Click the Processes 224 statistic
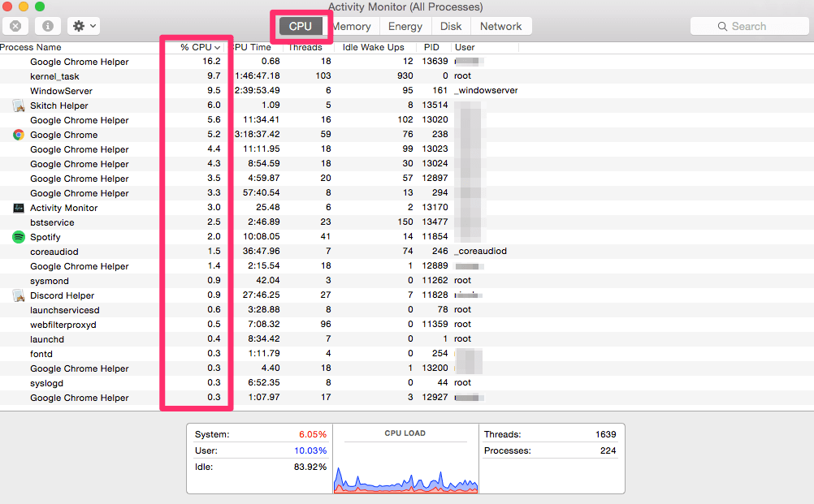This screenshot has width=814, height=504. point(550,450)
